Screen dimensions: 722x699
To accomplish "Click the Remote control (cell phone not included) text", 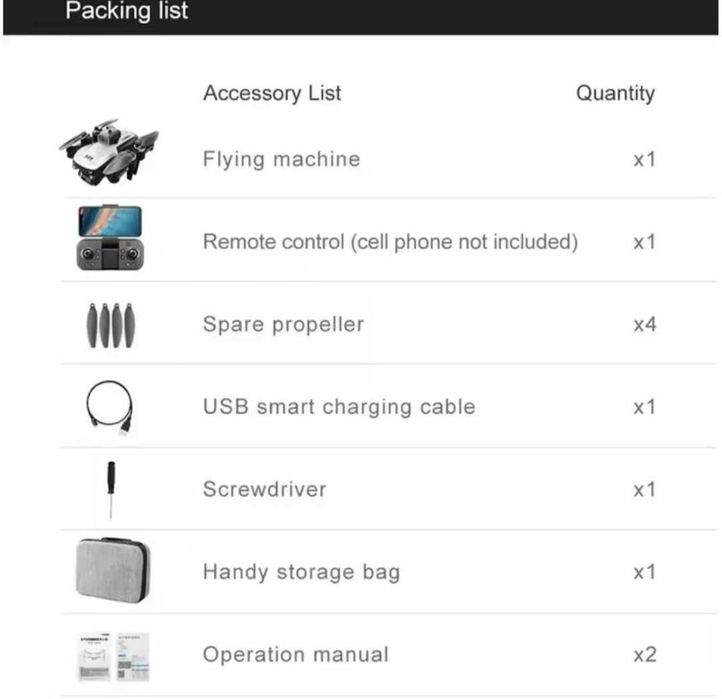I will [390, 242].
